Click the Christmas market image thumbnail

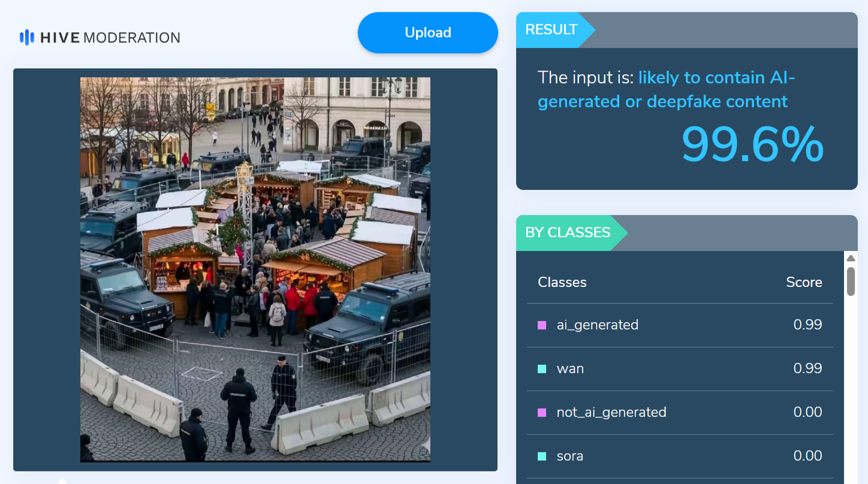[255, 269]
